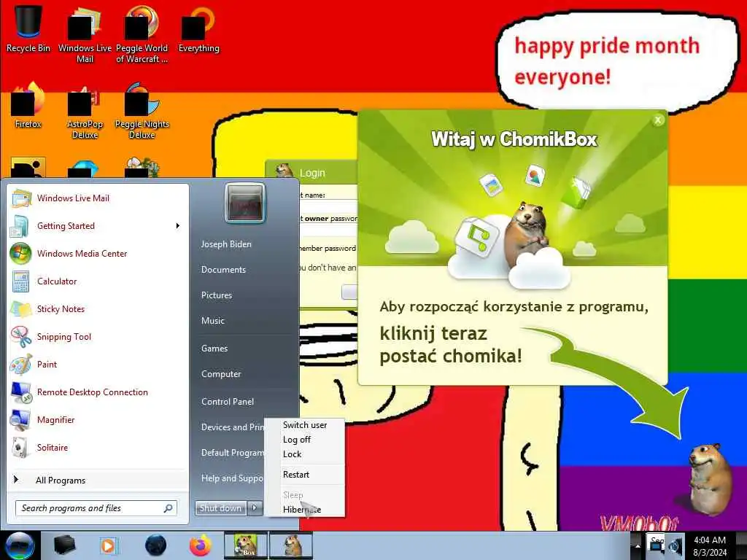Select Restart from power menu
Viewport: 747px width, 560px height.
coord(304,474)
